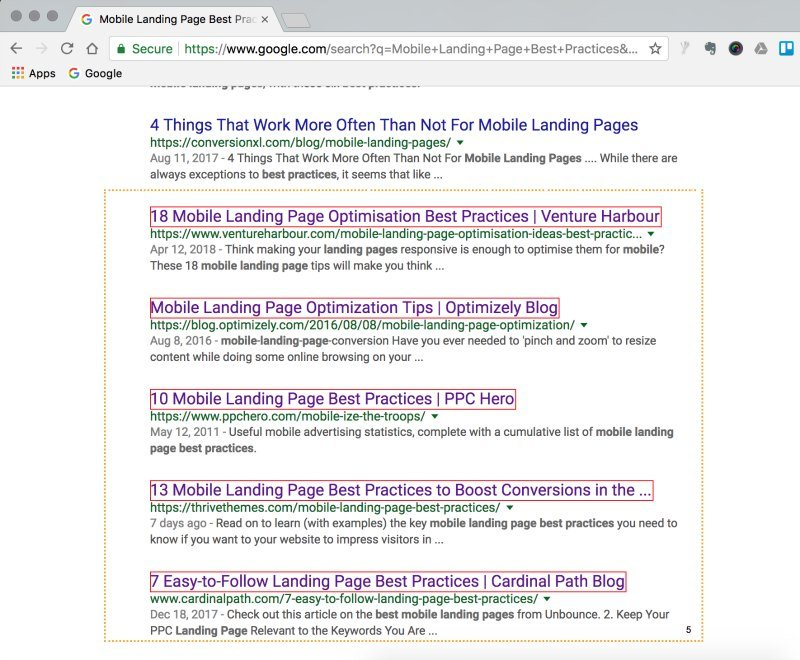Expand the result options for blog.optimizely.com

pyautogui.click(x=585, y=324)
